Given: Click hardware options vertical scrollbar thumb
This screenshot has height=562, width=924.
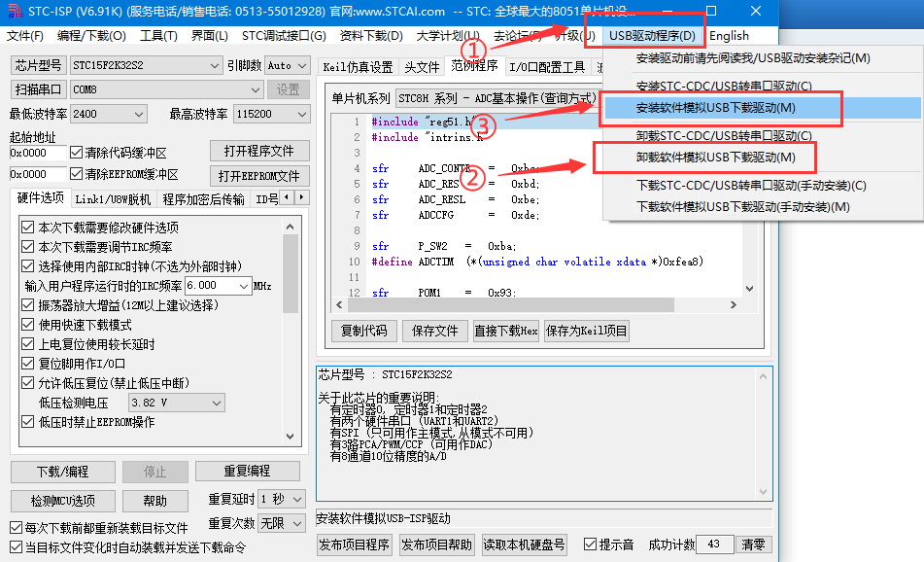Looking at the screenshot, I should [290, 273].
